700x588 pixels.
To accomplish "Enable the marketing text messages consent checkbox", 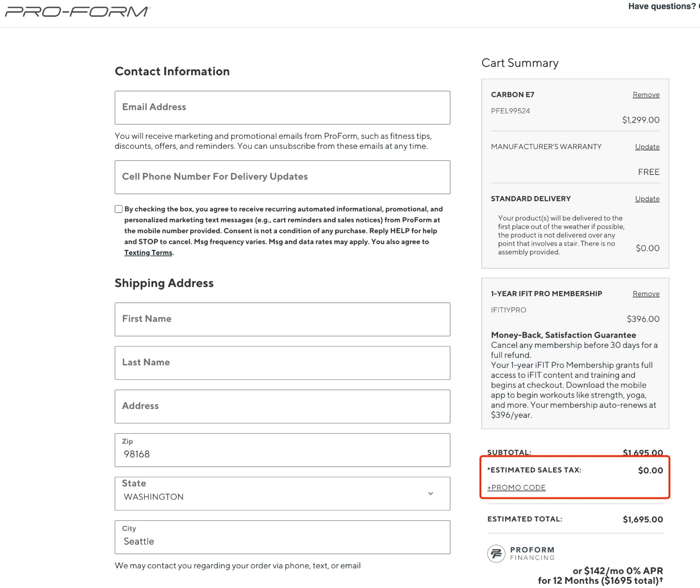I will coord(118,209).
